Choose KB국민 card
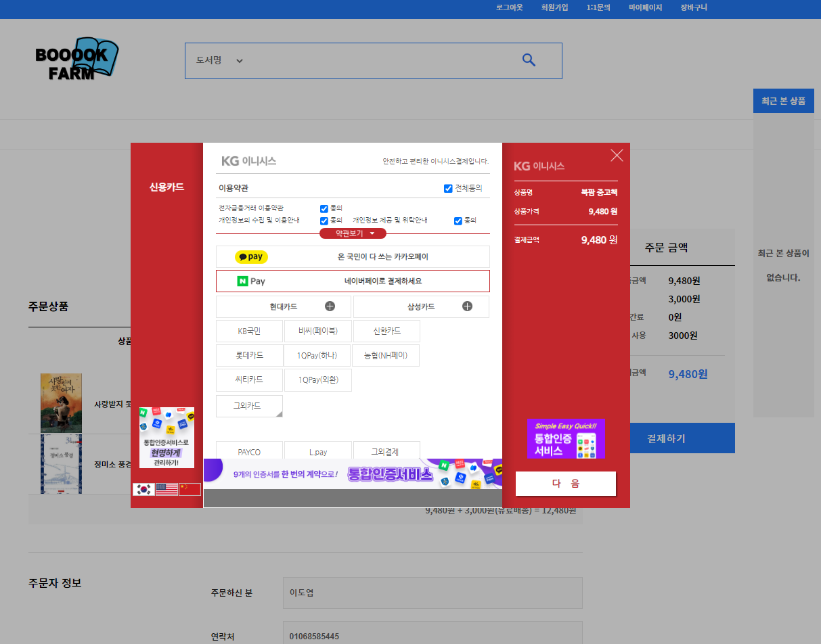 [x=249, y=331]
